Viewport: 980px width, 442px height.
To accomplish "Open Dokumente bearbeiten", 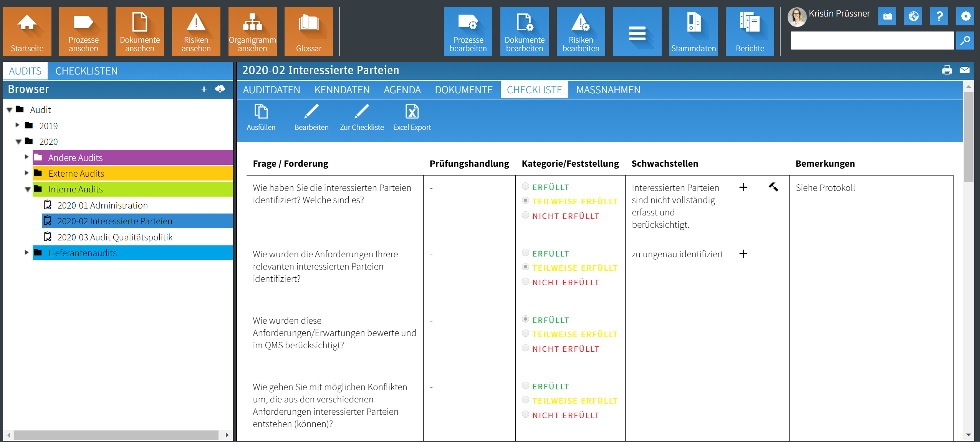I will coord(524,31).
